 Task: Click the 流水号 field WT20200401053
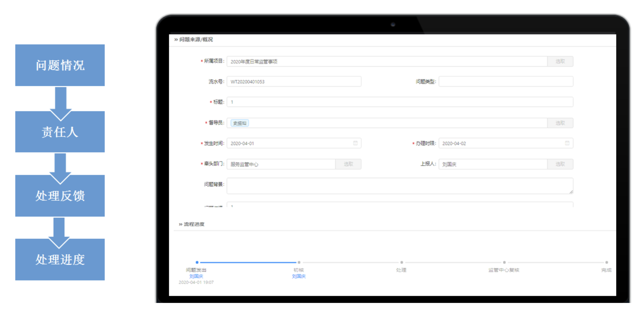[x=294, y=81]
